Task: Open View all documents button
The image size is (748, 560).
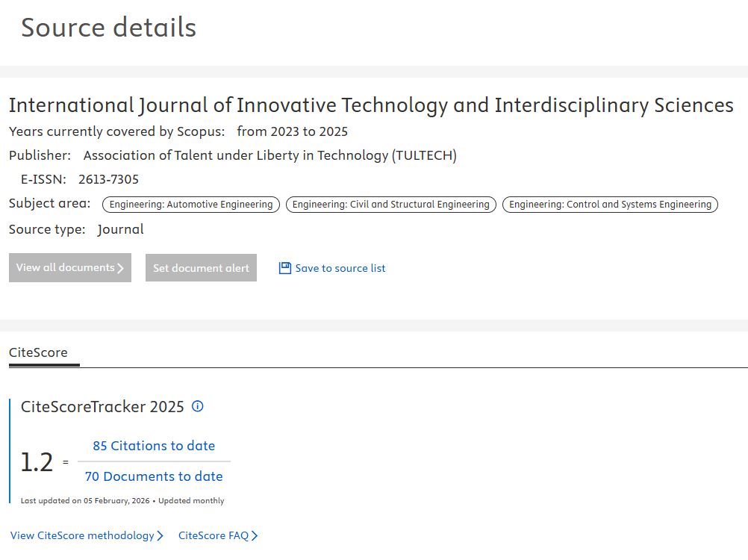Action: tap(70, 267)
